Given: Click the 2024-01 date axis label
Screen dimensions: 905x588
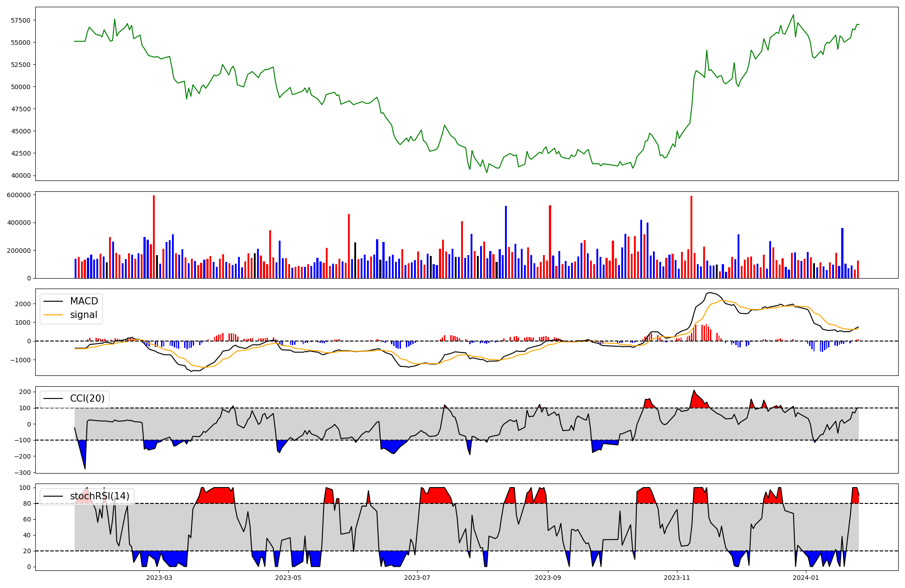Looking at the screenshot, I should [806, 578].
